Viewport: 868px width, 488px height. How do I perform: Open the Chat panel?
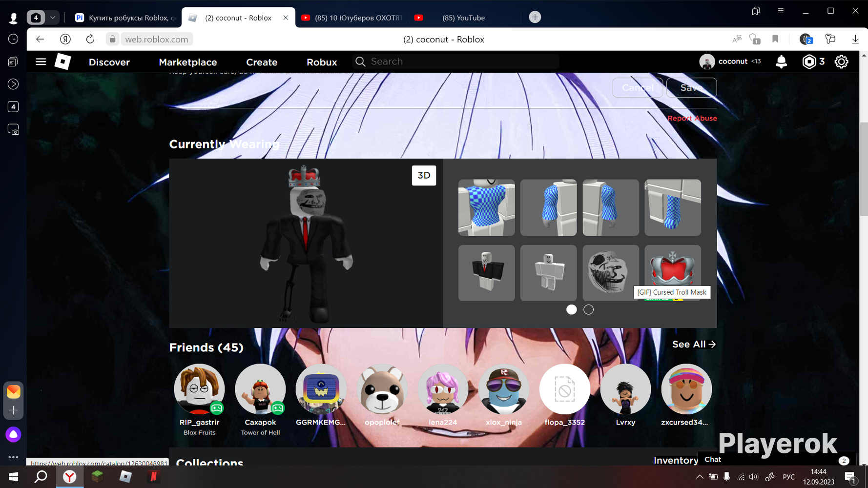[777, 460]
